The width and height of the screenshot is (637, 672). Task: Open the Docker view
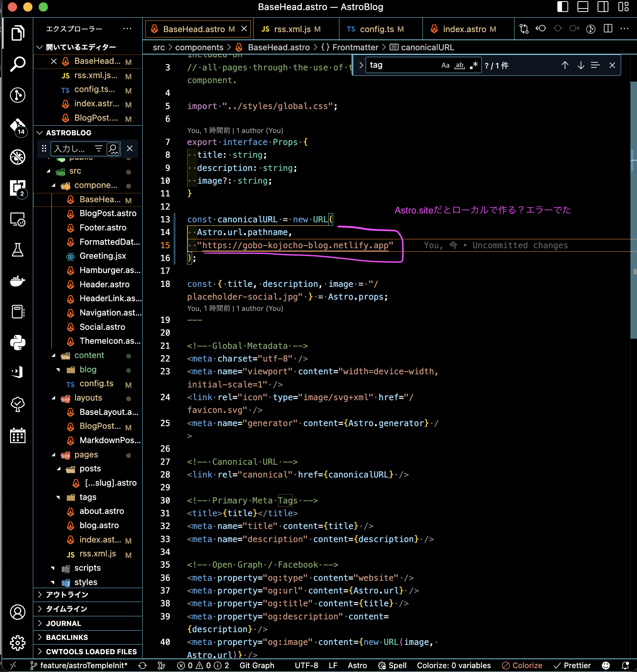point(17,281)
